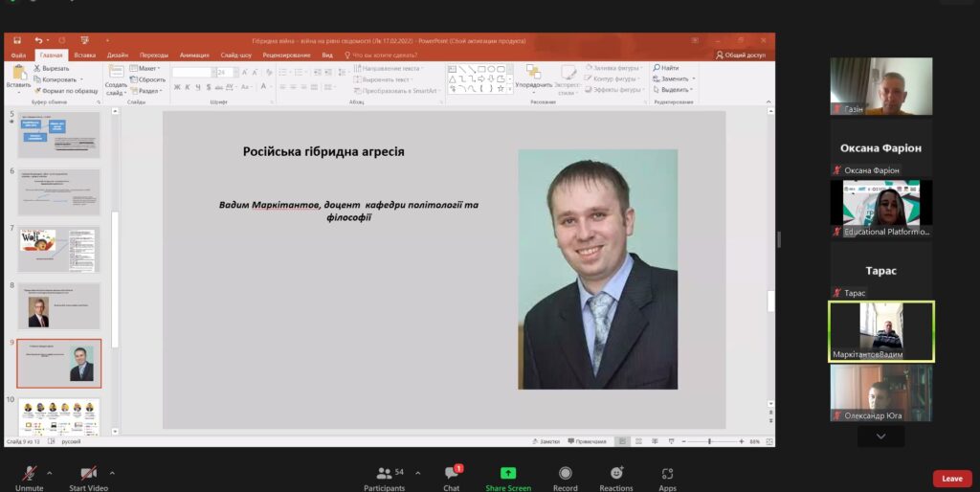Image resolution: width=980 pixels, height=492 pixels.
Task: Save the presentation using the floppy icon
Action: tap(17, 40)
